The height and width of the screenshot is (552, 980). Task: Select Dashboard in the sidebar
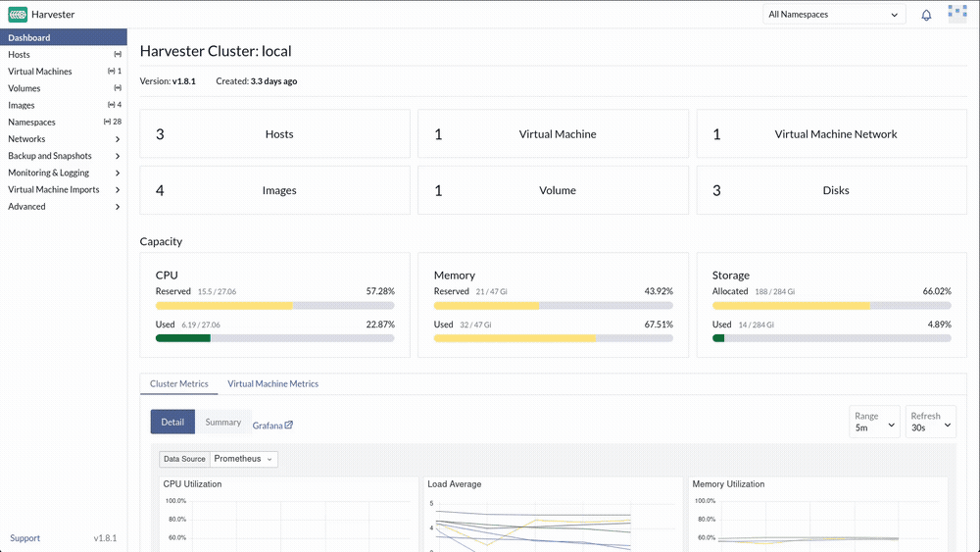[63, 37]
